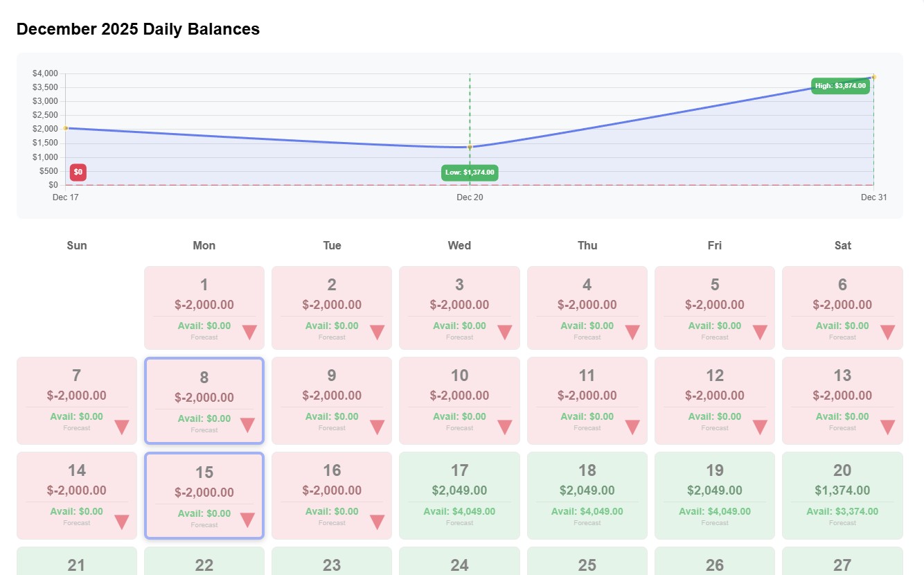Click the High: $3,874.00 chart label
The height and width of the screenshot is (575, 924).
[x=839, y=86]
